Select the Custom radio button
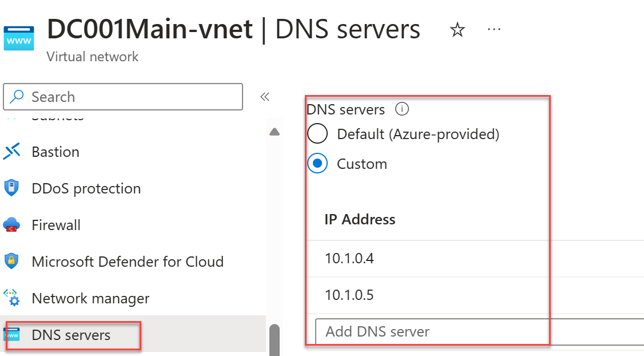644x356 pixels. (317, 164)
